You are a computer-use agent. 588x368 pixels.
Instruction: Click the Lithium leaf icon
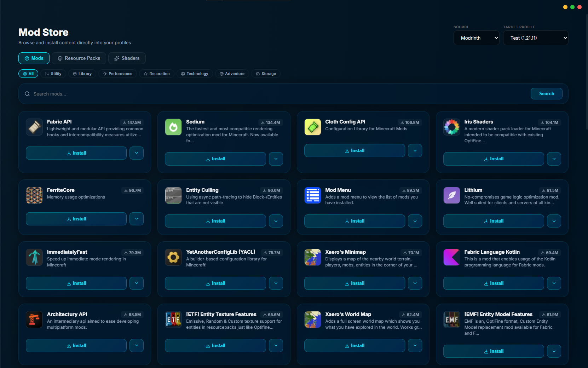tap(451, 195)
